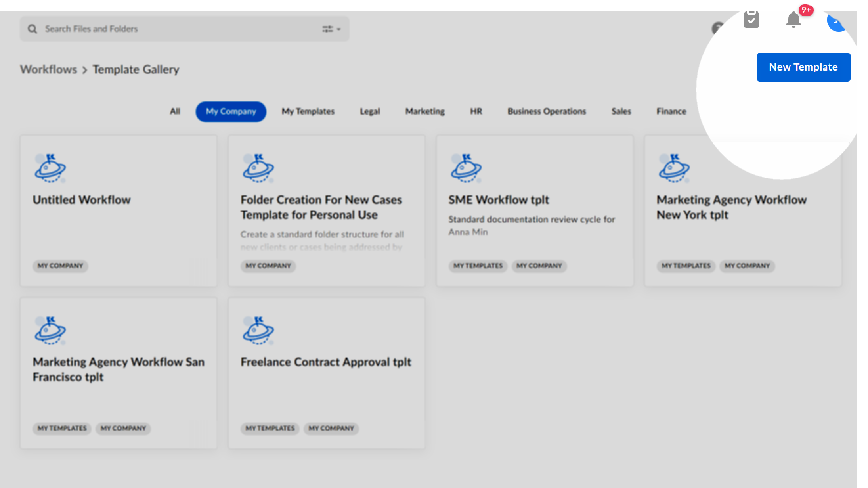868x488 pixels.
Task: Click MY TEMPLATES tag on SME Workflow card
Action: (478, 266)
